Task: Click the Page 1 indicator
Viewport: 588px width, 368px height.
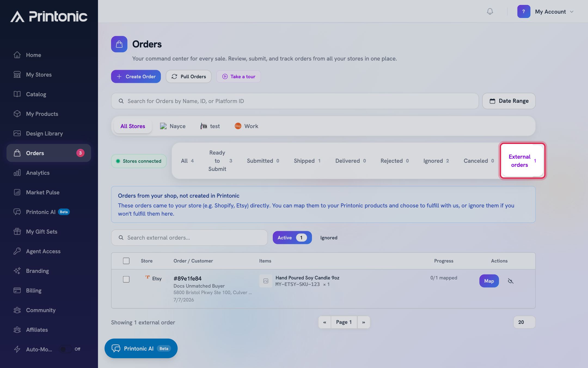Action: (x=344, y=322)
